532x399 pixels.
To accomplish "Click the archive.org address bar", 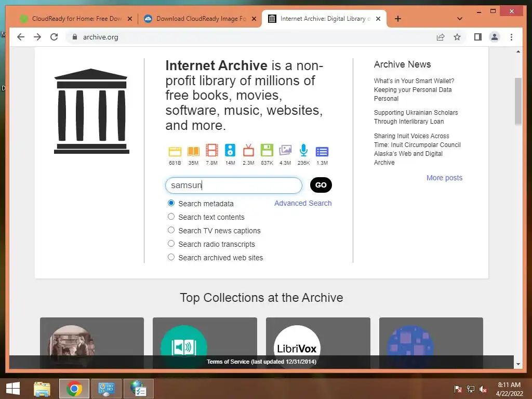I will pyautogui.click(x=251, y=37).
